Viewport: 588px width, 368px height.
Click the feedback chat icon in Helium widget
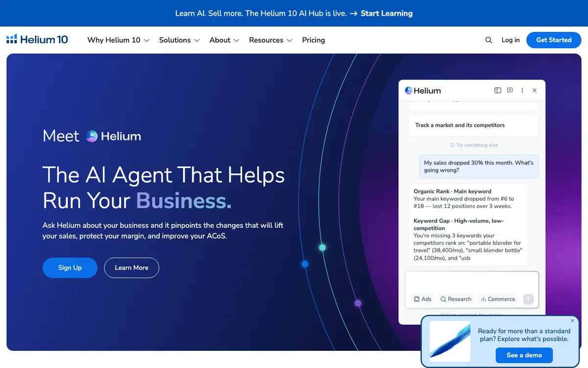tap(510, 90)
